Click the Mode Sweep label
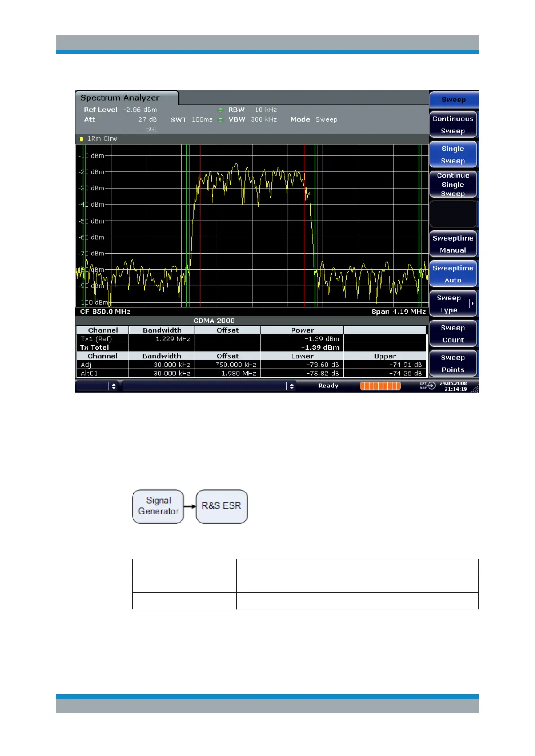 314,119
